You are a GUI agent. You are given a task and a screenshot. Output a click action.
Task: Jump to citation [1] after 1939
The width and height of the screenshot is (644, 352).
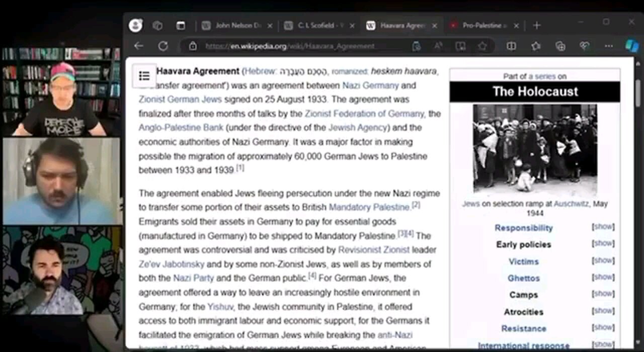(240, 168)
